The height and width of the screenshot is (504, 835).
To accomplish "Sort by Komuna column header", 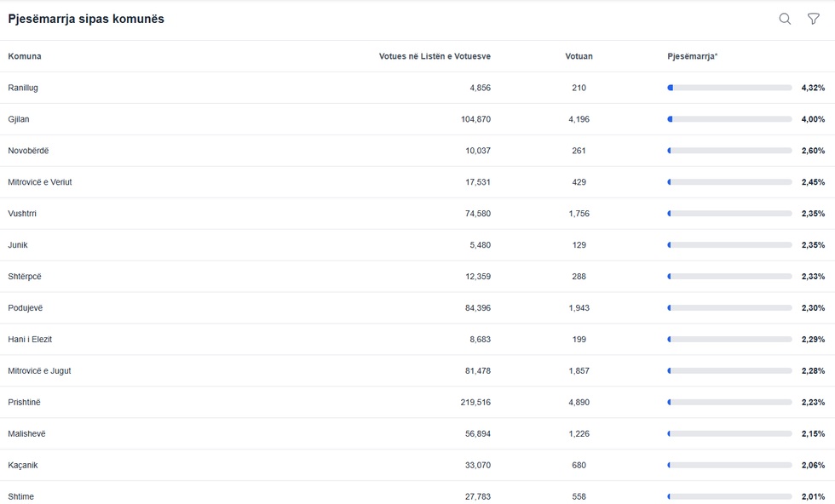I will click(x=25, y=56).
